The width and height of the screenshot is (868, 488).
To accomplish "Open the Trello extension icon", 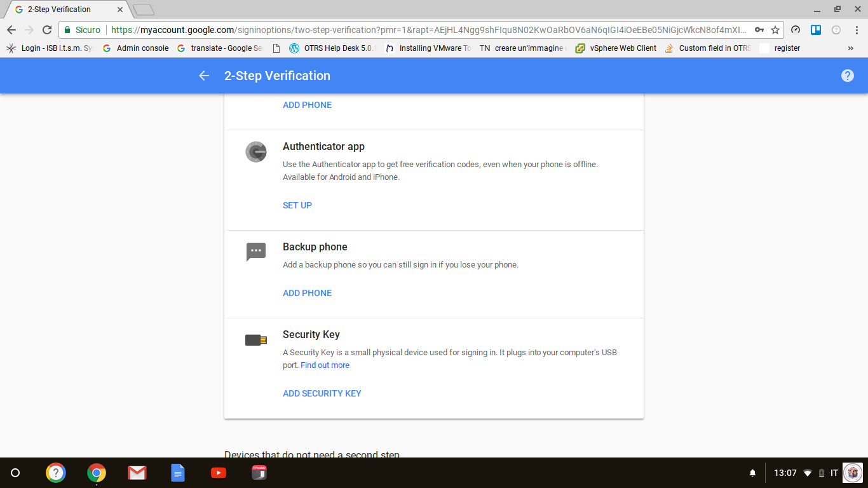I will pyautogui.click(x=816, y=30).
